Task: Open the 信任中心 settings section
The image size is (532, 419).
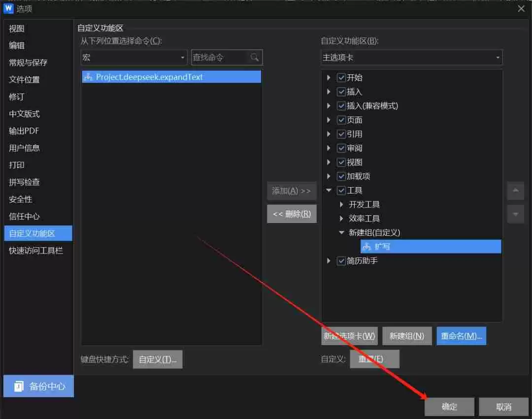Action: 24,216
